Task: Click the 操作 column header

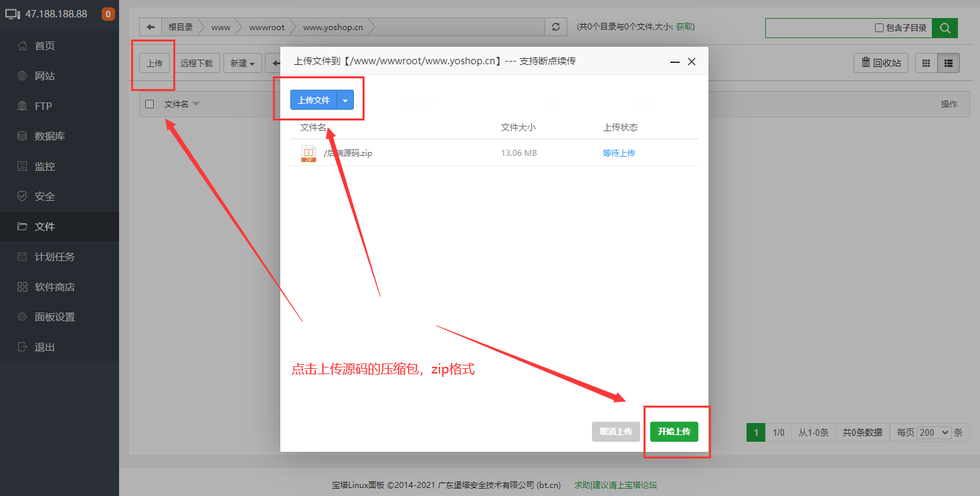Action: click(949, 104)
